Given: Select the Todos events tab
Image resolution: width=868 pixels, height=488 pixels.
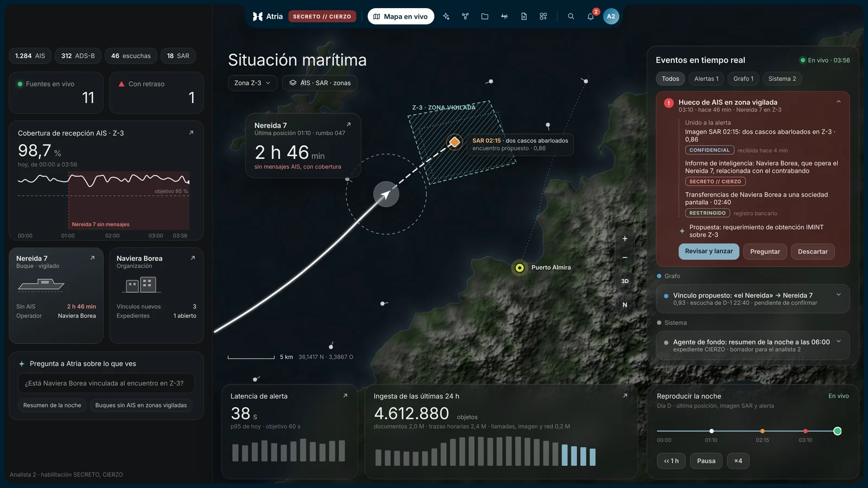Looking at the screenshot, I should (671, 79).
